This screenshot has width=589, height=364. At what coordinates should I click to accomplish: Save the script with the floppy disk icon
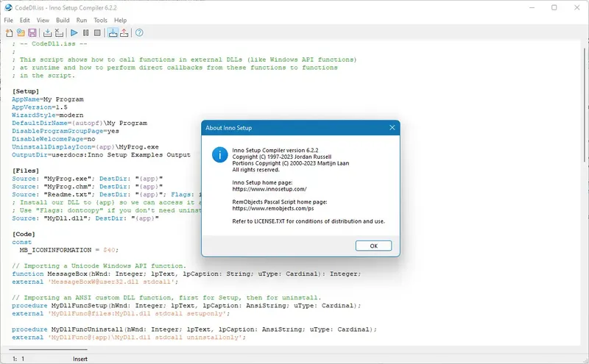pos(32,33)
